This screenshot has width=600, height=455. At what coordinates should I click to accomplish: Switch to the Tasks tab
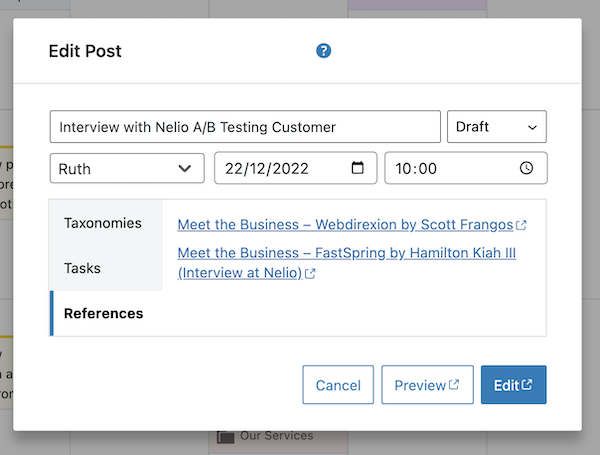point(82,268)
